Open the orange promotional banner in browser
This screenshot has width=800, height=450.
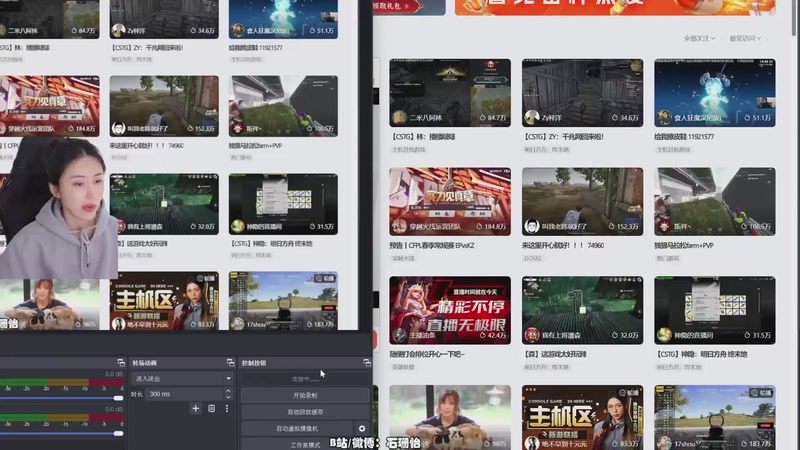tap(615, 7)
